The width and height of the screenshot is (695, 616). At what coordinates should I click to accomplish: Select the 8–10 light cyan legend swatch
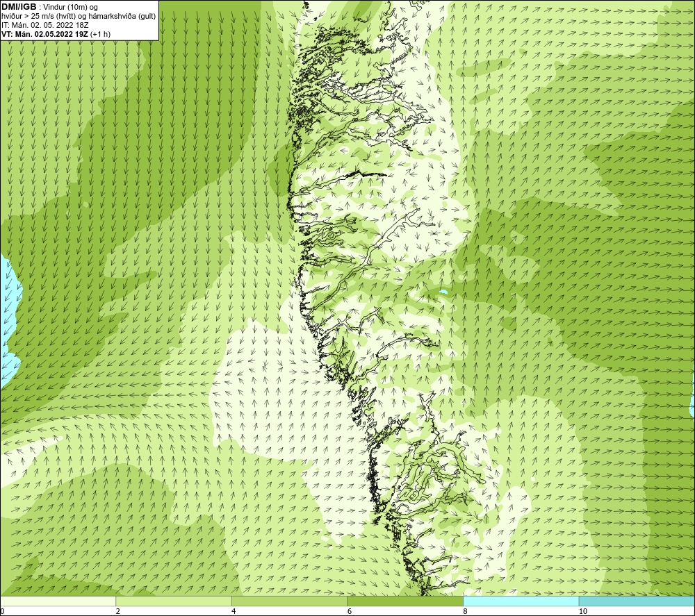[521, 601]
